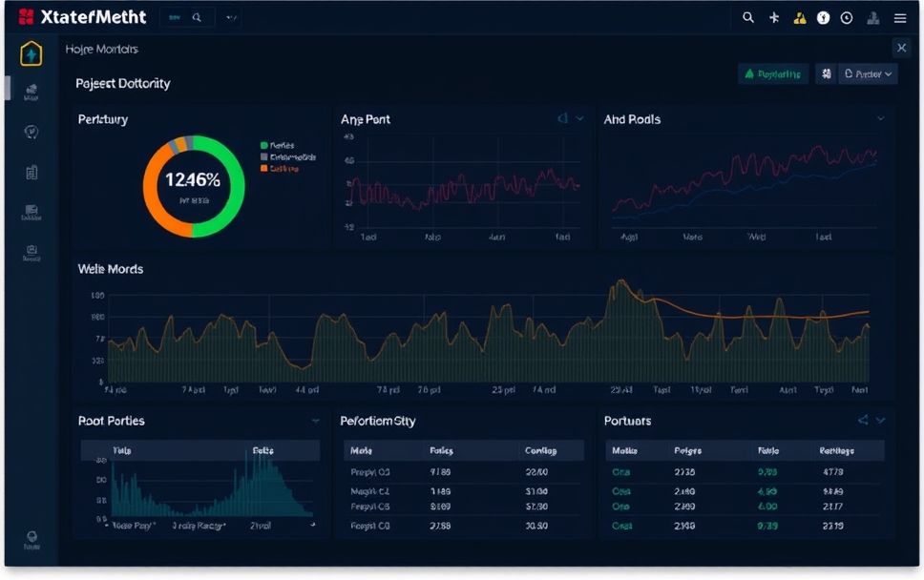Expand the And Rodls panel chevron

880,118
